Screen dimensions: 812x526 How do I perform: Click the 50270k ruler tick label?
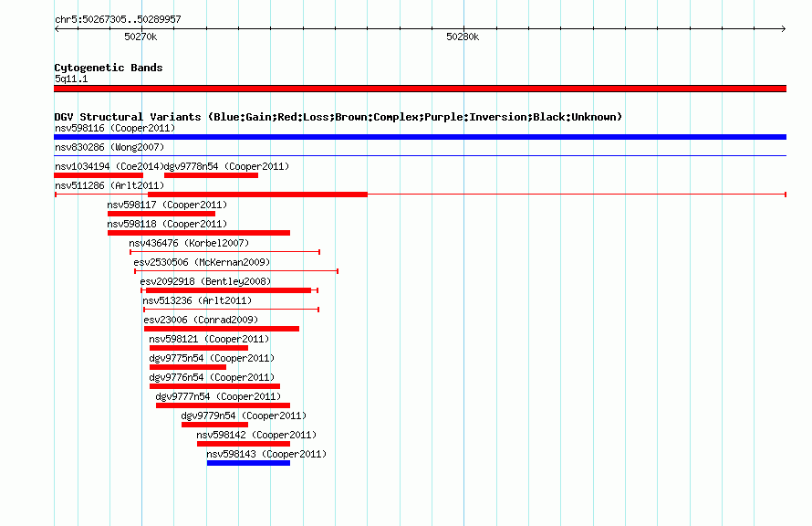141,37
